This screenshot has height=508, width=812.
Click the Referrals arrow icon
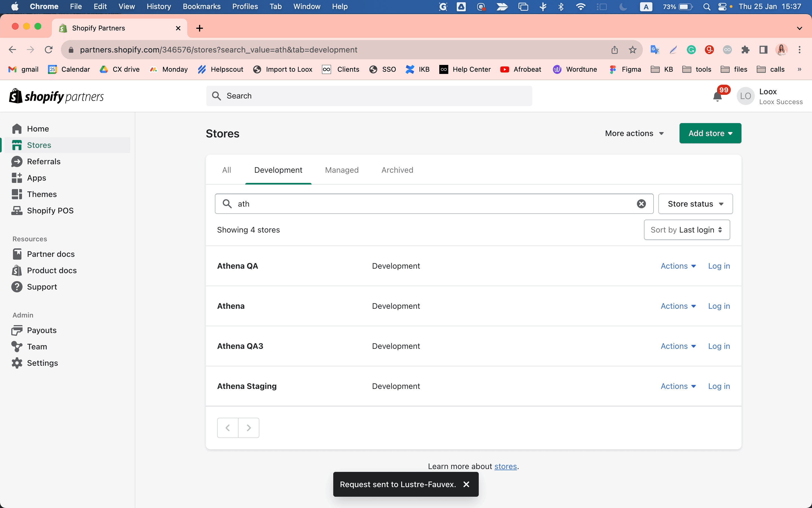(x=17, y=162)
